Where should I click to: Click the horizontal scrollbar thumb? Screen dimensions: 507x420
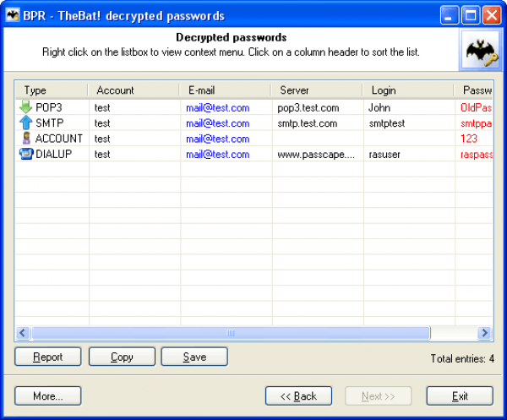(231, 333)
